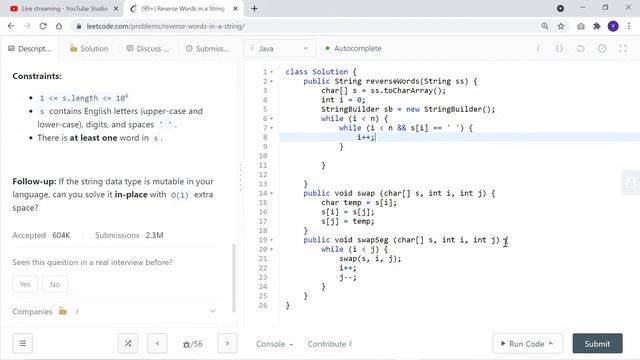Open the Submissions tab

(207, 49)
